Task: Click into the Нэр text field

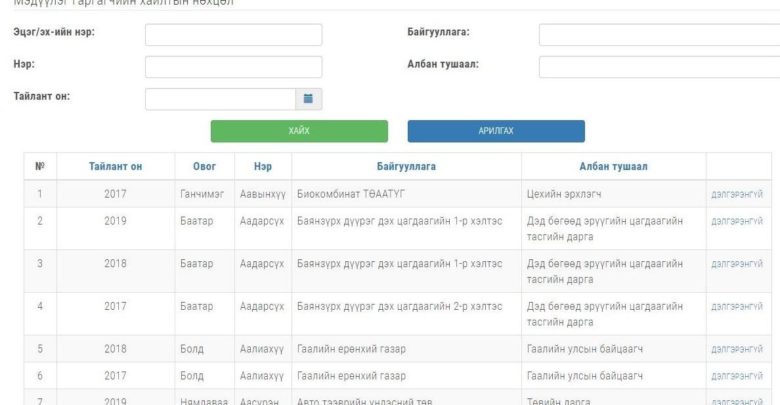Action: tap(233, 67)
